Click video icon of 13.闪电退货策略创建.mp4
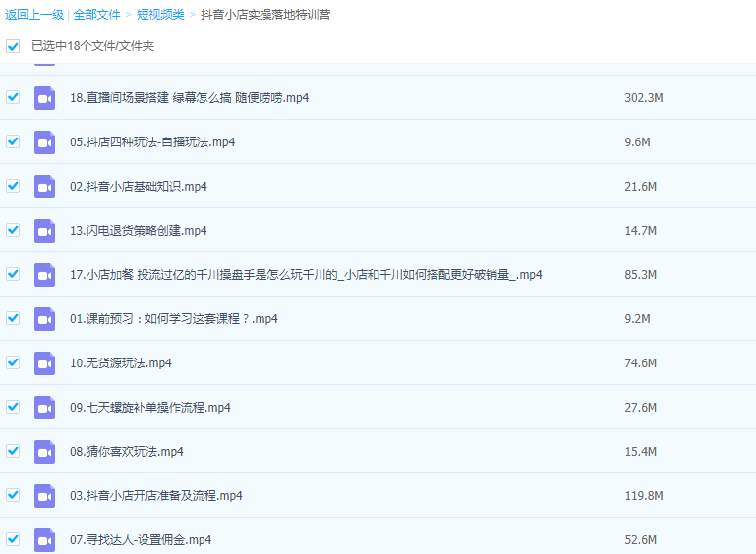 [44, 231]
